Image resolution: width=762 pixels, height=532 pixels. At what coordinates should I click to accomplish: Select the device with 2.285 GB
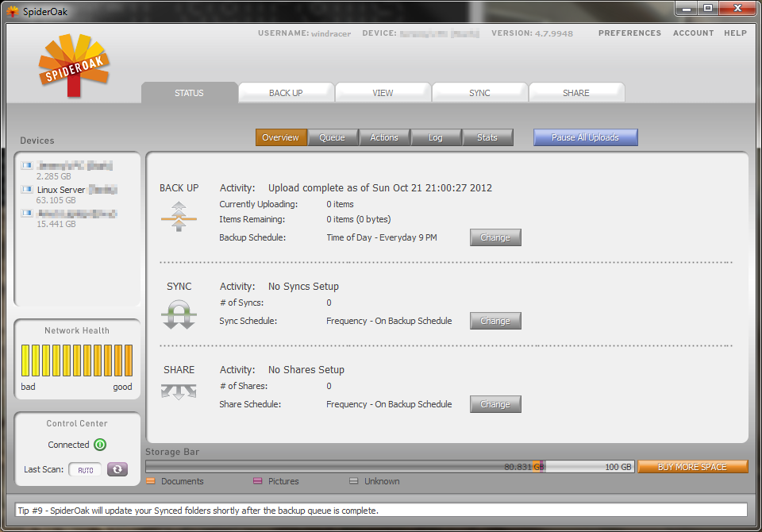(x=67, y=170)
